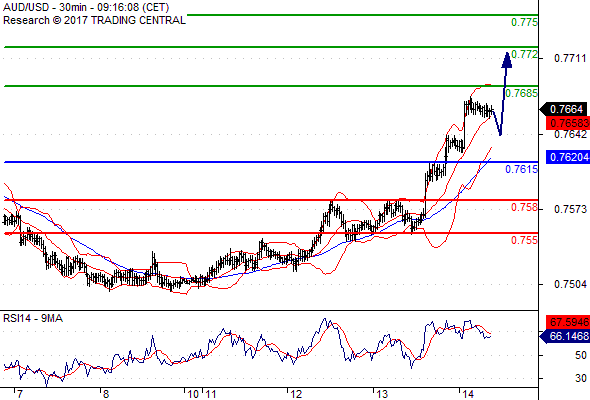This screenshot has height=400, width=590.
Task: Click the Research © 2017 TRADING CENTRAL text
Action: (94, 20)
